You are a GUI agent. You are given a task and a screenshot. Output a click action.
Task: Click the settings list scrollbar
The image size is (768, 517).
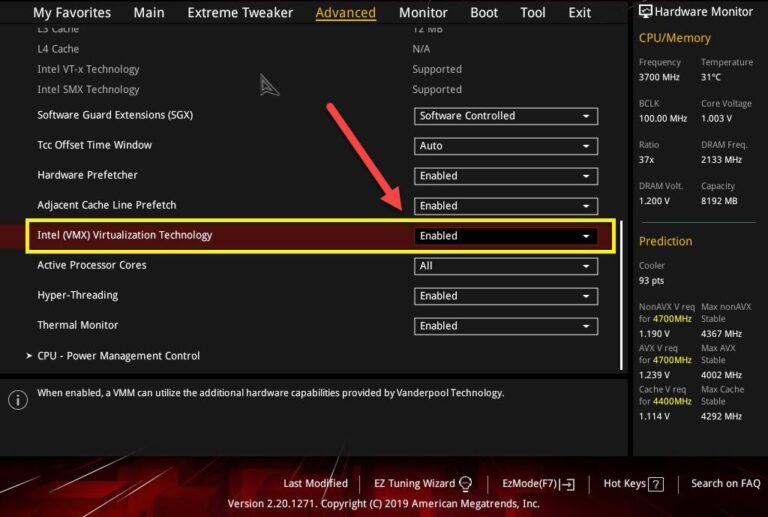coord(621,295)
